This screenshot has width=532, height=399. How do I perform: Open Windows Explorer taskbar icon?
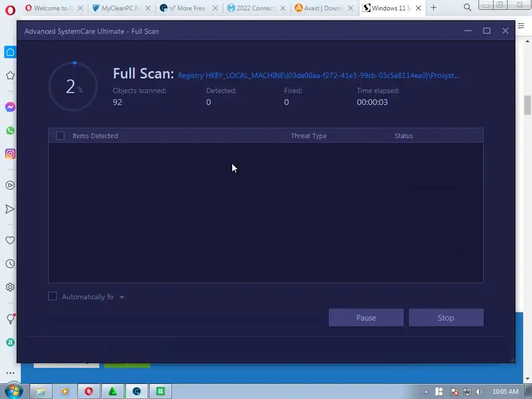(41, 391)
